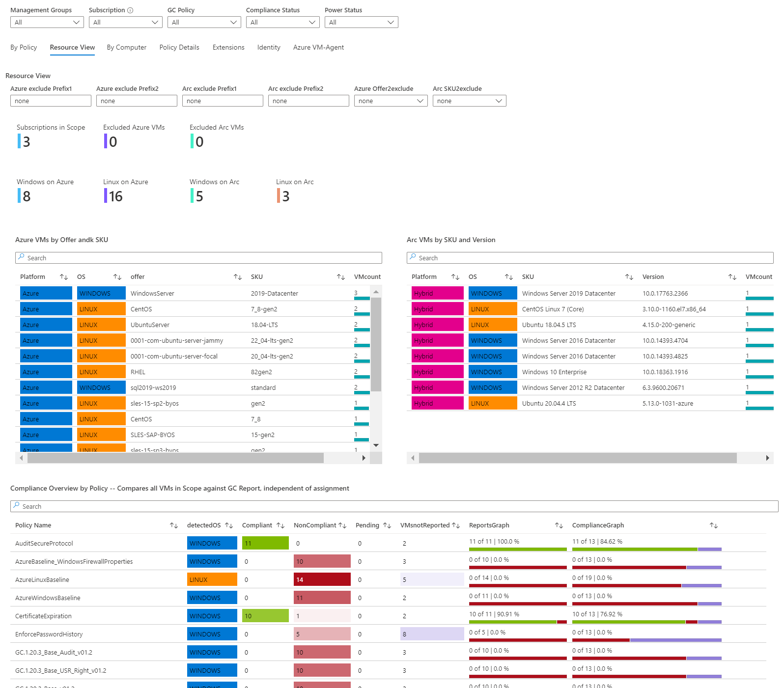The height and width of the screenshot is (688, 784).
Task: Open the Subscription dropdown
Action: pyautogui.click(x=126, y=22)
